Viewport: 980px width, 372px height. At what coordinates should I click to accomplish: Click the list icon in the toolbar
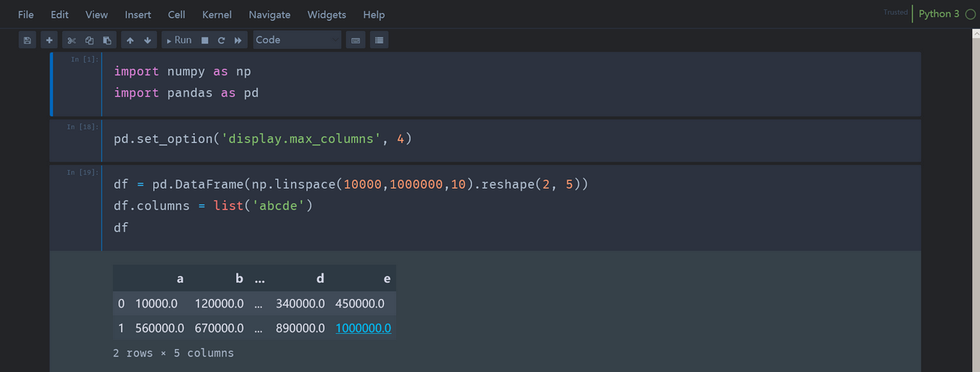click(378, 40)
